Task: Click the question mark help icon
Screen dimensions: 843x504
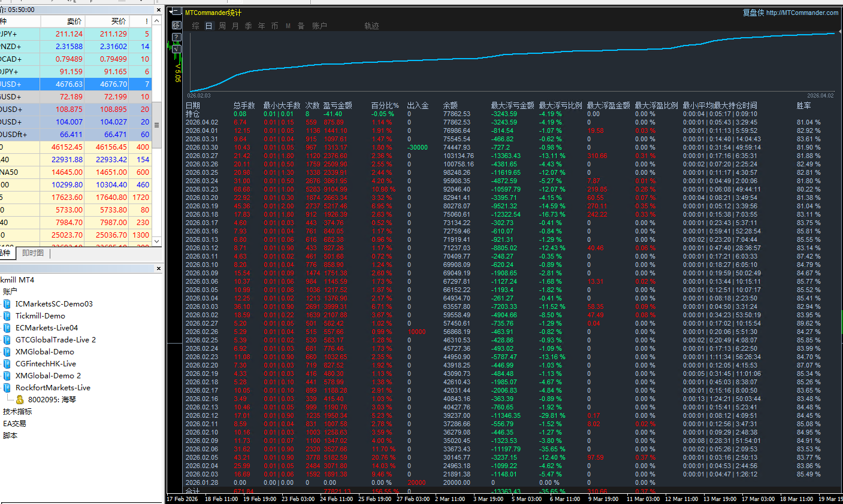Action: 176,37
